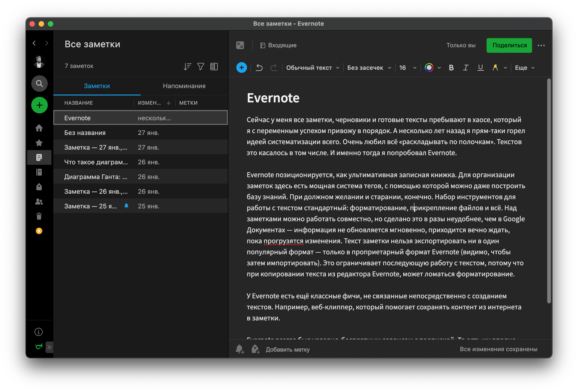Click the yellow upgrade lightning icon
The image size is (578, 392).
pyautogui.click(x=39, y=231)
